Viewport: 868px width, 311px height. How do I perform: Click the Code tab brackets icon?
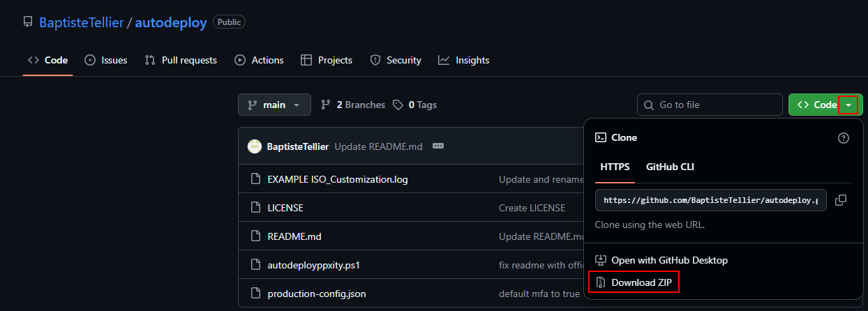coord(33,60)
